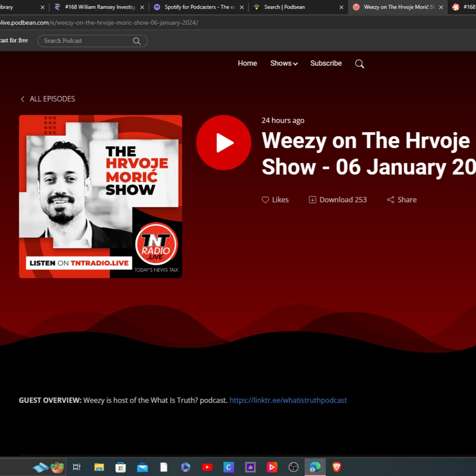Click the 'GUEST OVERVIEW:' text
This screenshot has width=476, height=476.
pos(50,400)
